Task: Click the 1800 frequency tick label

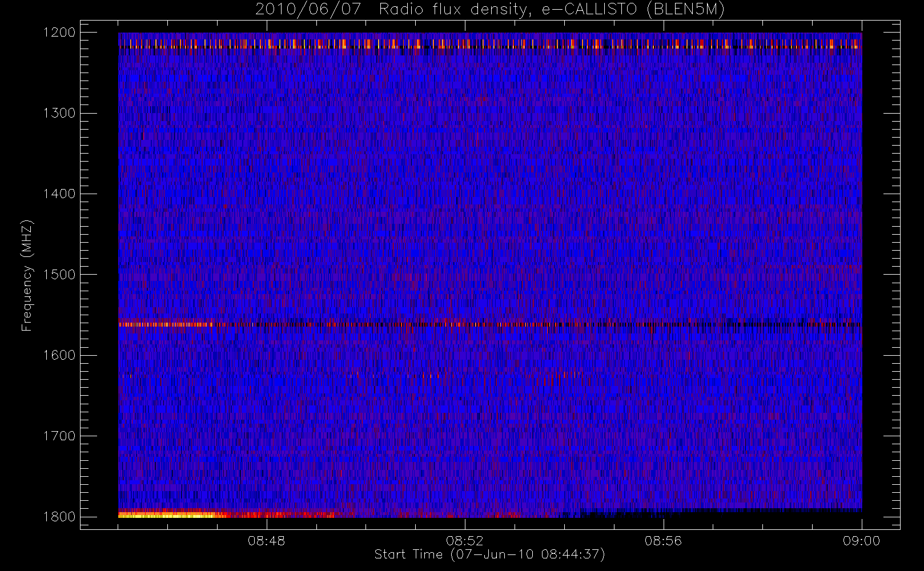Action: point(59,517)
